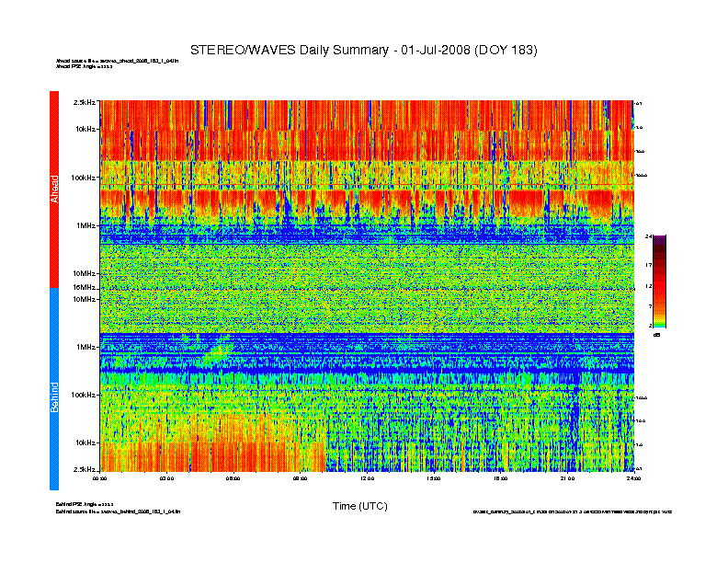Click the 10MHz label below the 16MHz mark
Viewport: 728px width, 563px height.
(84, 299)
